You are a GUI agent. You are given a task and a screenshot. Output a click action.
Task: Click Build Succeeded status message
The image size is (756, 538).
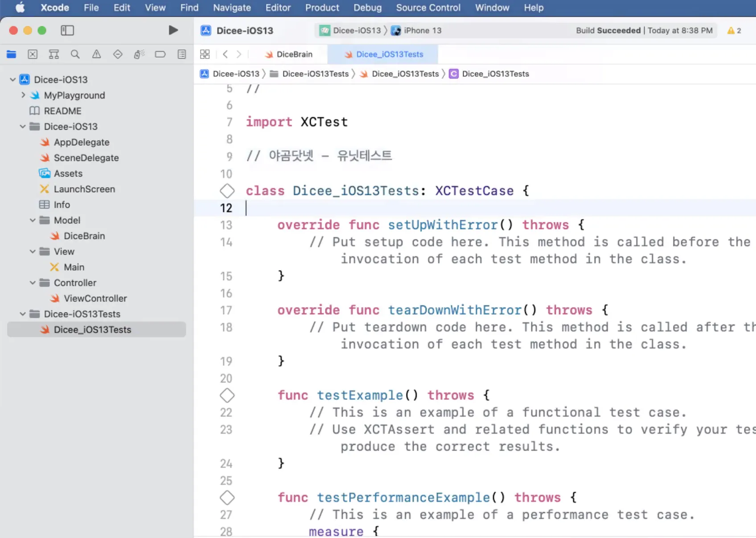[x=608, y=30]
